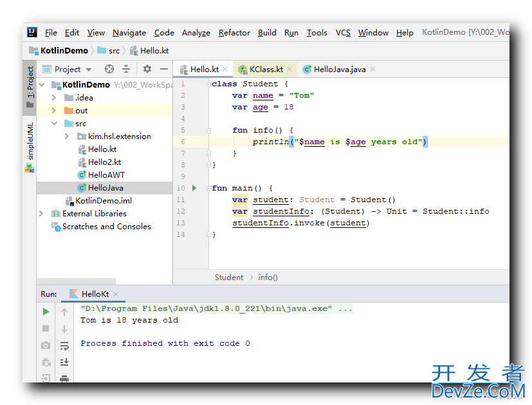Open the Refactor menu
Viewport: 532px width, 405px height.
(234, 33)
